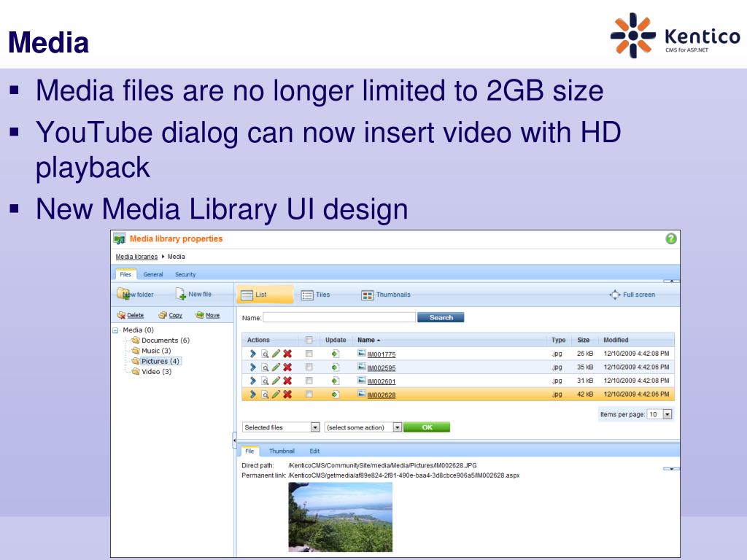Open the File preview tab

coord(249,451)
